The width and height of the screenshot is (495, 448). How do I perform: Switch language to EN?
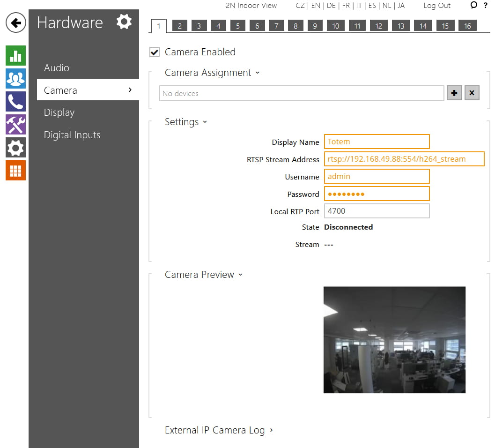pos(316,5)
